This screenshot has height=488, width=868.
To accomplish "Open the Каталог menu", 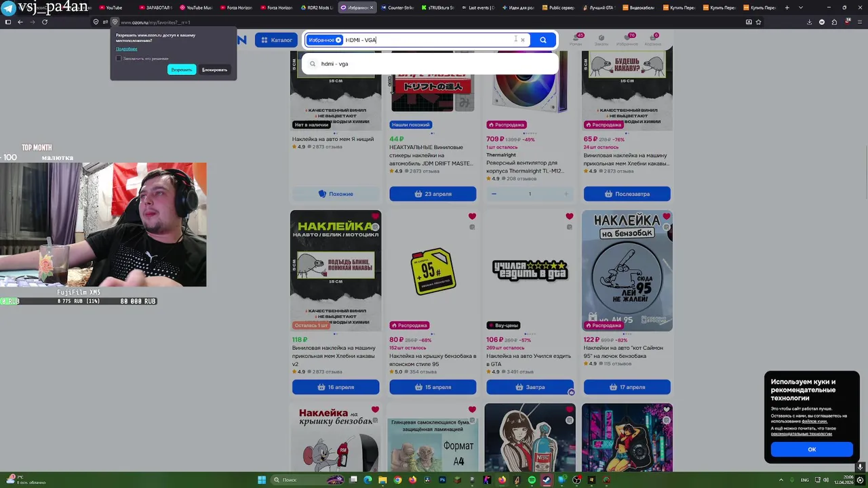I will point(276,40).
